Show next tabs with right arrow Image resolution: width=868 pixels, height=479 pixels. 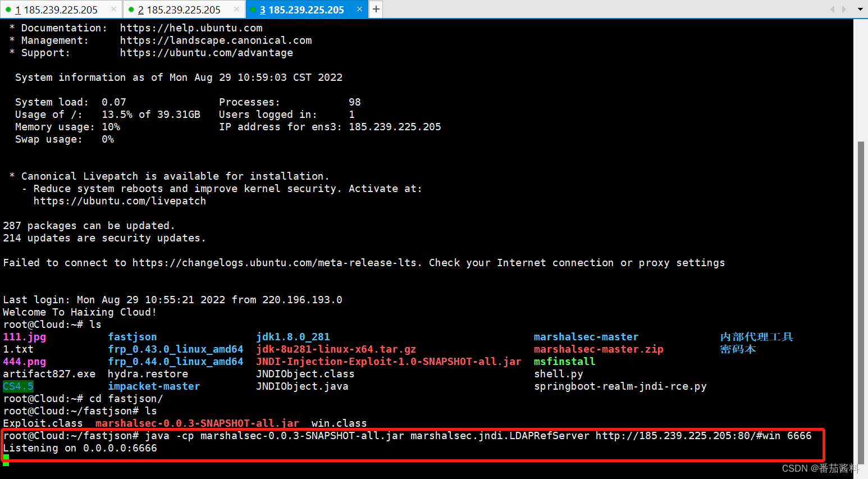point(843,9)
